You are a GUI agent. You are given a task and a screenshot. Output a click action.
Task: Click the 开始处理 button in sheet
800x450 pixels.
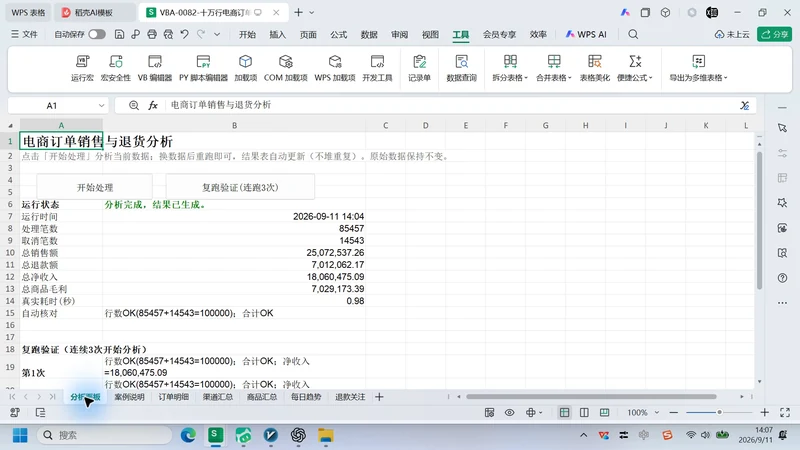(95, 187)
